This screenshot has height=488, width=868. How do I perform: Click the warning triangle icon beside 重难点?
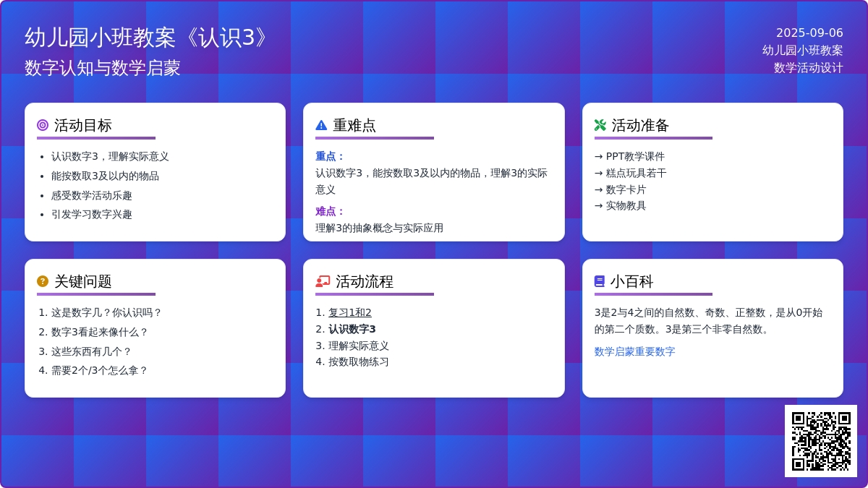point(321,125)
